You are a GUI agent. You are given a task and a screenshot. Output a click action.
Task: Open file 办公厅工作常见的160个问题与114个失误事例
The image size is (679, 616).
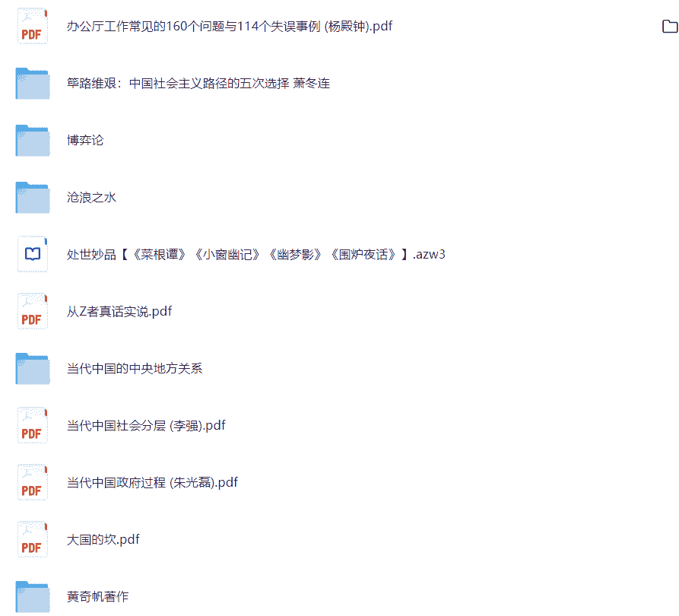click(230, 27)
